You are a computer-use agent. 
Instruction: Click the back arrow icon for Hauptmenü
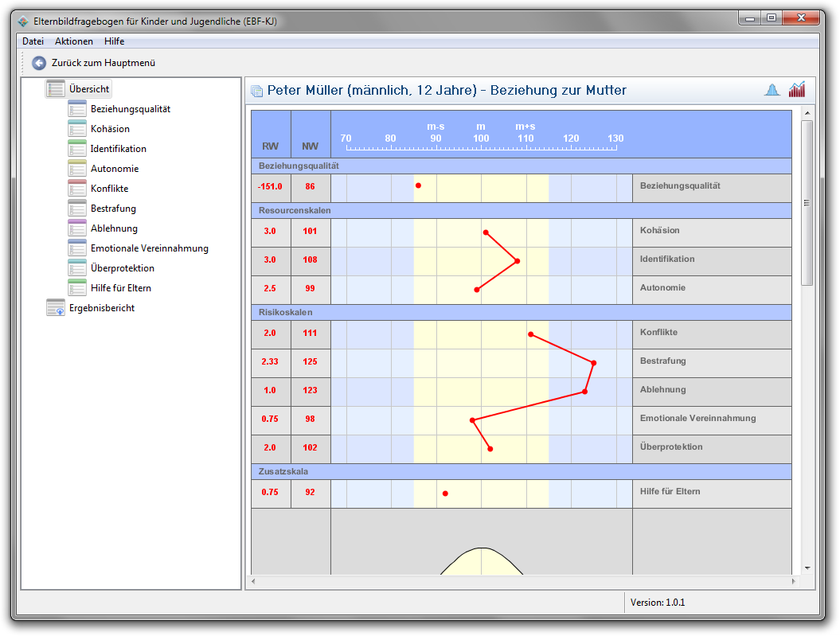(38, 63)
